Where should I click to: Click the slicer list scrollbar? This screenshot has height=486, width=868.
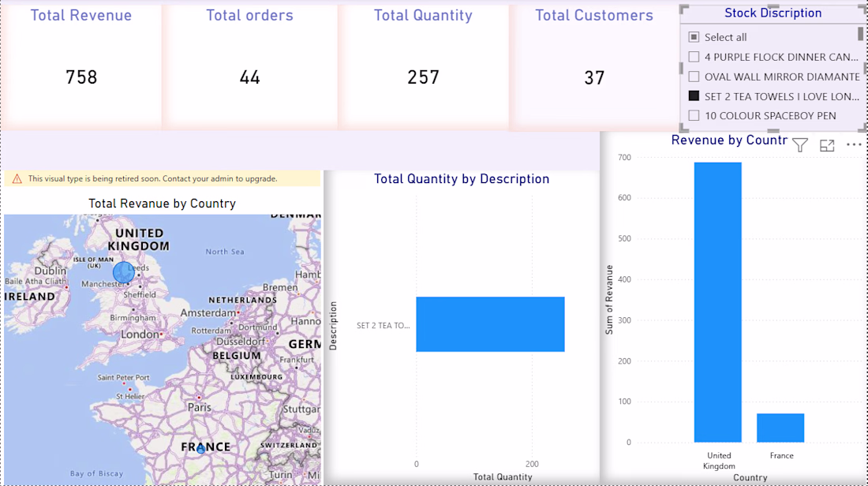pos(860,34)
